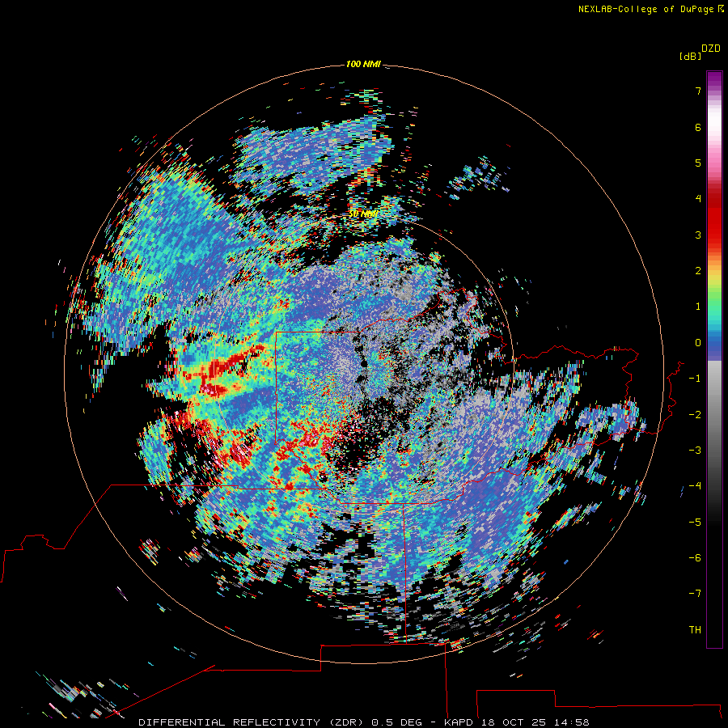The width and height of the screenshot is (728, 728).
Task: Click the TH label on the color scale
Action: click(695, 630)
